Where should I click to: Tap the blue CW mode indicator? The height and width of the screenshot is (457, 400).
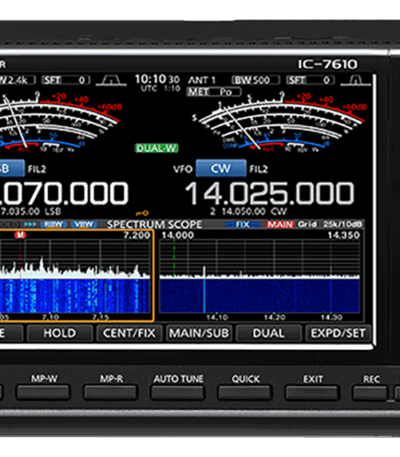click(221, 168)
